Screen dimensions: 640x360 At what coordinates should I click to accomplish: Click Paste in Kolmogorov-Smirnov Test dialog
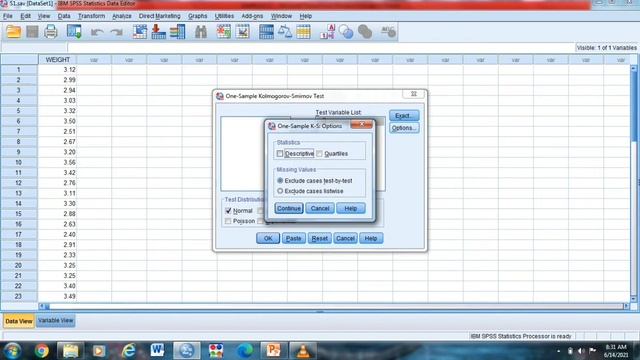point(293,238)
